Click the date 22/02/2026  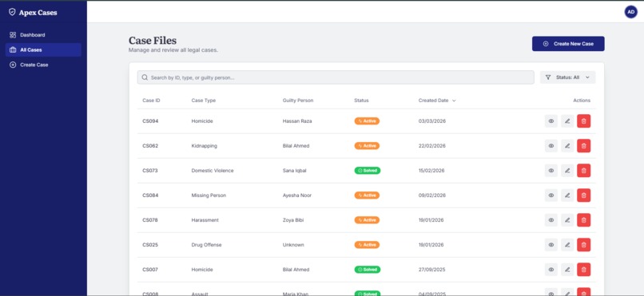coord(432,145)
